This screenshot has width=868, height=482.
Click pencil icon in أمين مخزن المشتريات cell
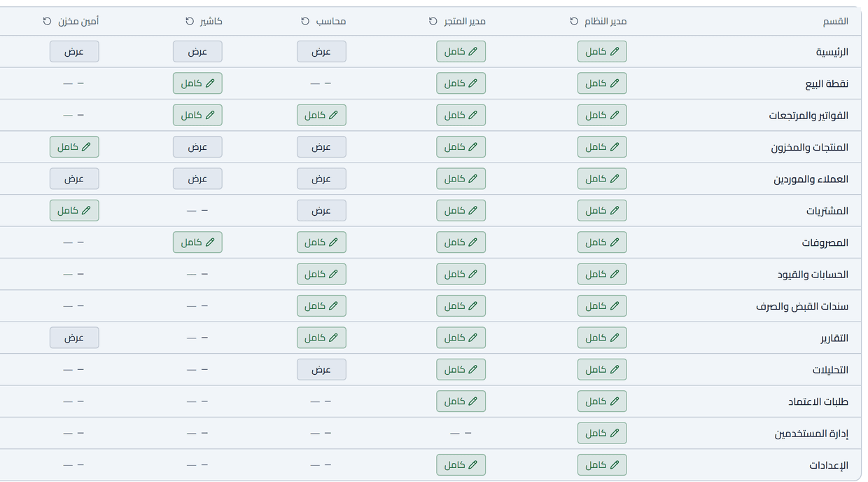87,210
